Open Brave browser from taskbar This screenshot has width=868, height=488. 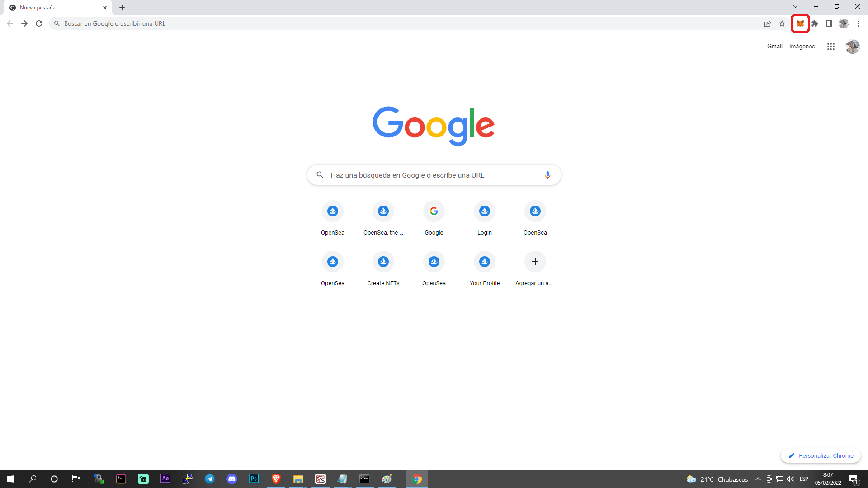276,479
